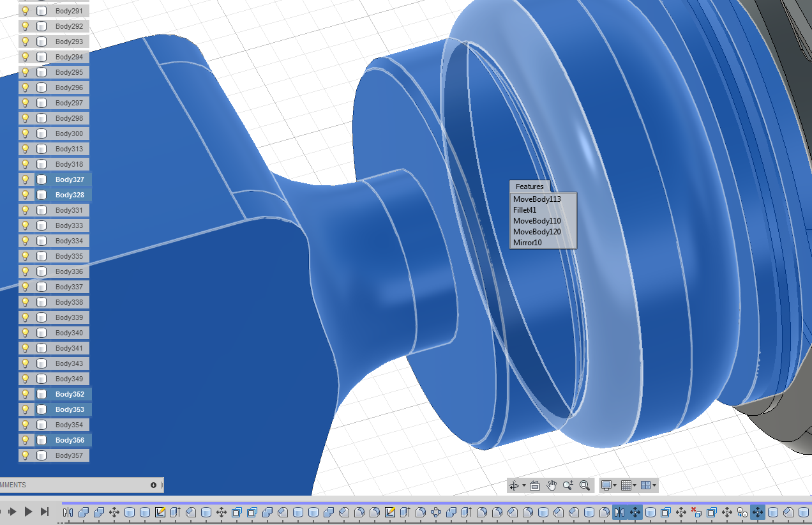Image resolution: width=812 pixels, height=525 pixels.
Task: Select MoveBody110 in the Features popup
Action: click(537, 221)
